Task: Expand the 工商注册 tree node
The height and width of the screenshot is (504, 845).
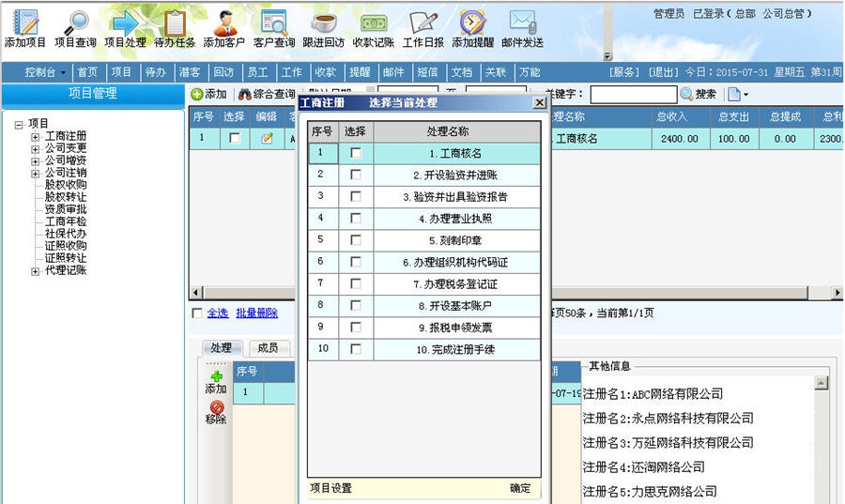Action: (35, 137)
